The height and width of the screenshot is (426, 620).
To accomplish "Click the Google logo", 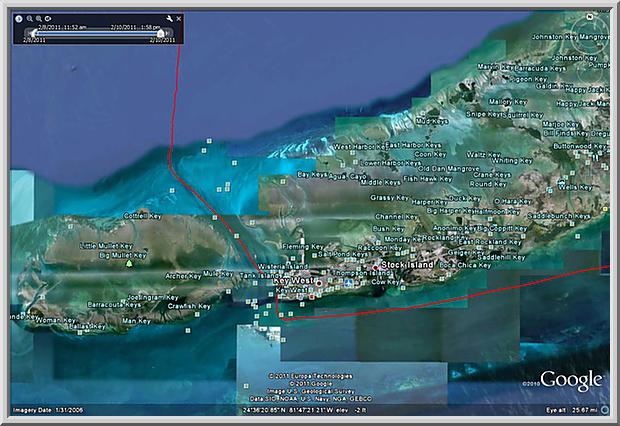I will pyautogui.click(x=572, y=380).
